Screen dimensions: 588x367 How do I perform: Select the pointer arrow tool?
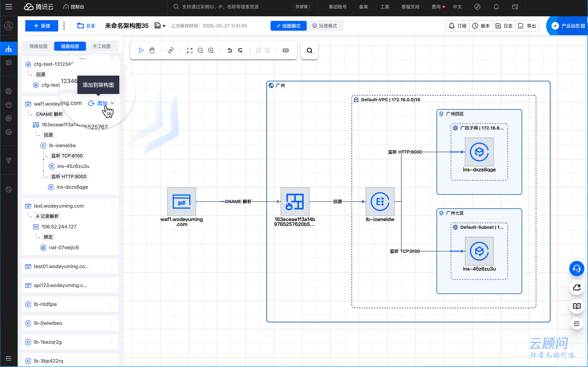(141, 50)
